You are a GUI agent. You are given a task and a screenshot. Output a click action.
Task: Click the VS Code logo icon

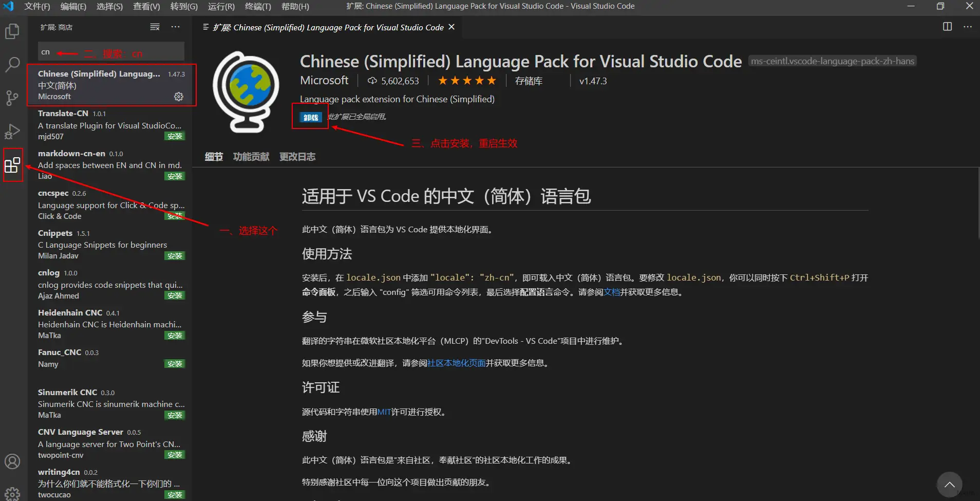(9, 6)
